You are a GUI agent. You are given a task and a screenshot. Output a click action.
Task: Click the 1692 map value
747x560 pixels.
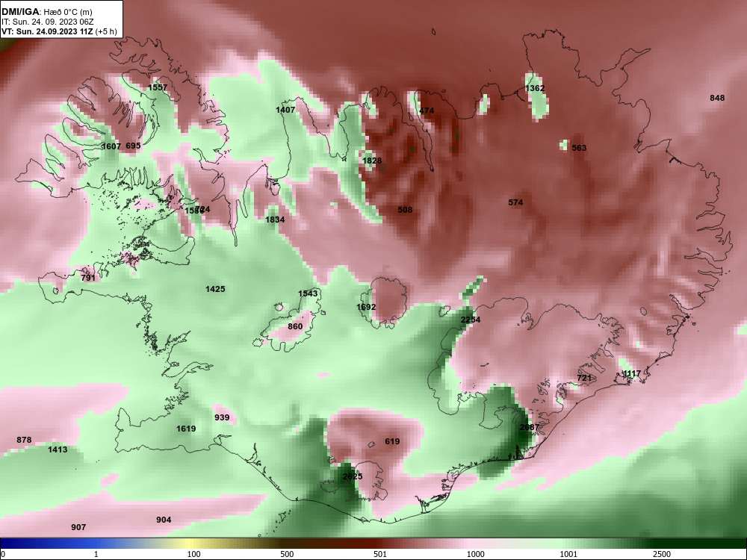pyautogui.click(x=366, y=308)
